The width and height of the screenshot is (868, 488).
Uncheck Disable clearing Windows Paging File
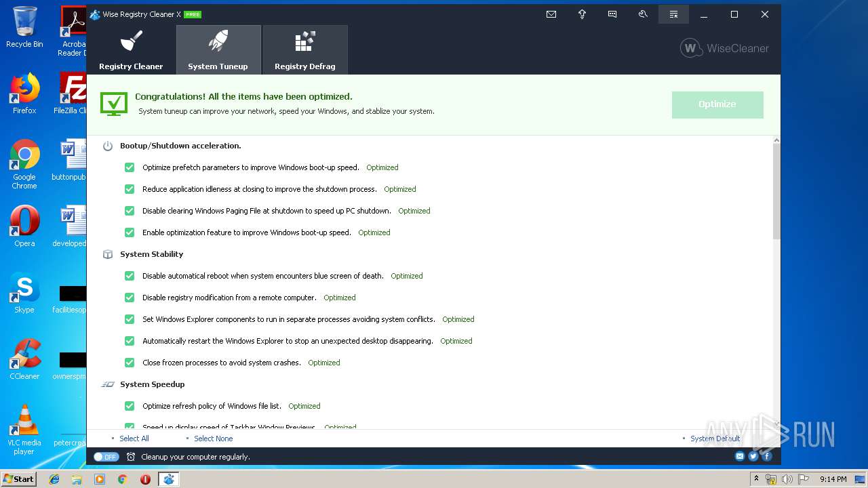(130, 211)
